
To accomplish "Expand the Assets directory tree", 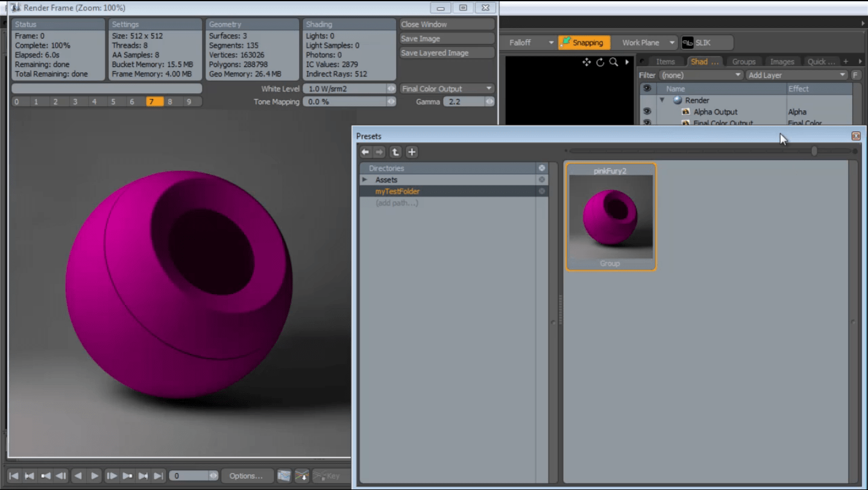I will pyautogui.click(x=365, y=180).
